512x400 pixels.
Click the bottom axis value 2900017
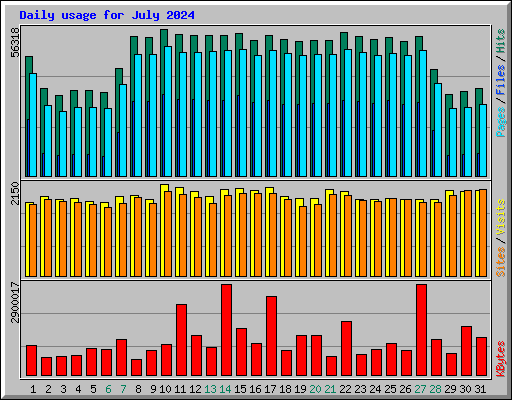15,302
